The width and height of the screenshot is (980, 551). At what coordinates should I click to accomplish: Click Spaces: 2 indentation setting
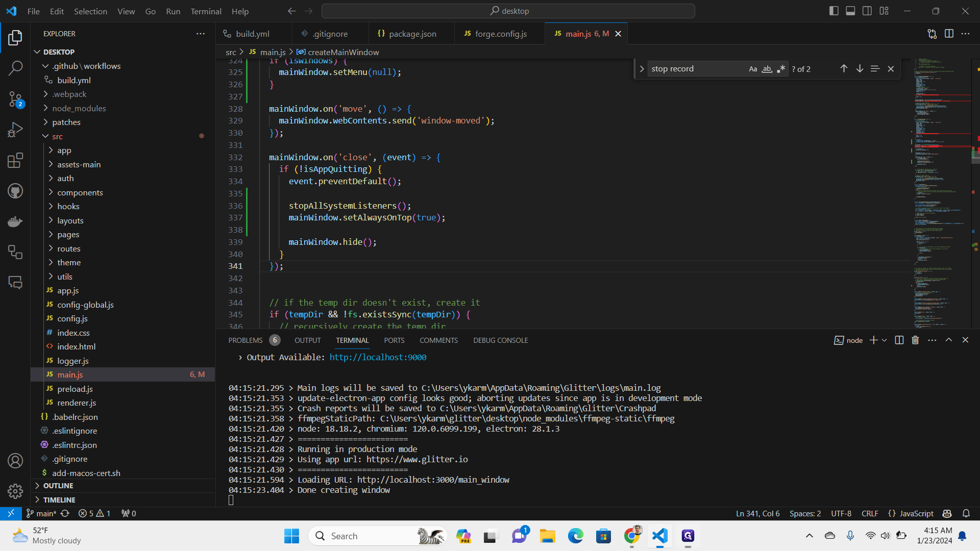point(805,513)
